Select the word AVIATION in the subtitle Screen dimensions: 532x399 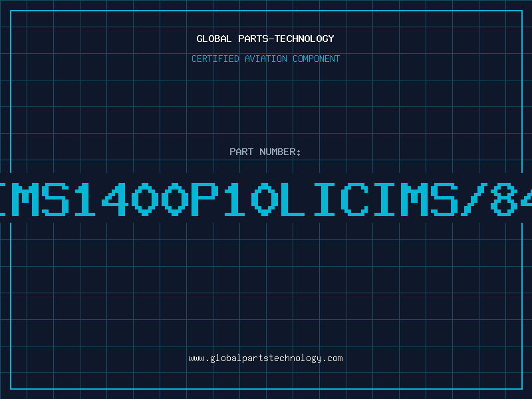[x=266, y=59]
